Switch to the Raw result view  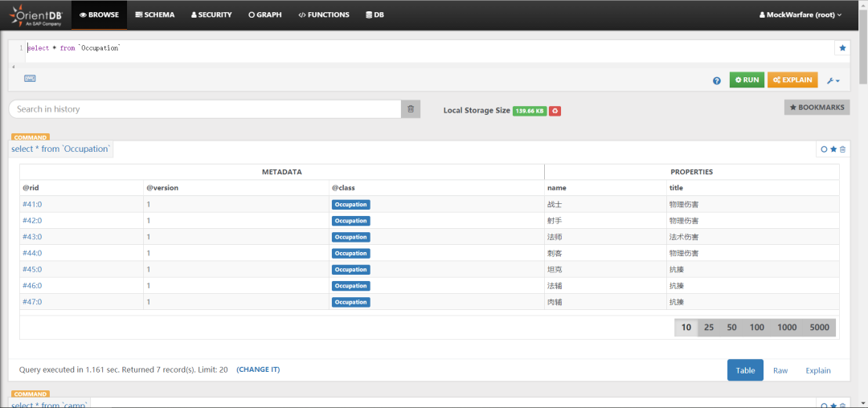780,370
